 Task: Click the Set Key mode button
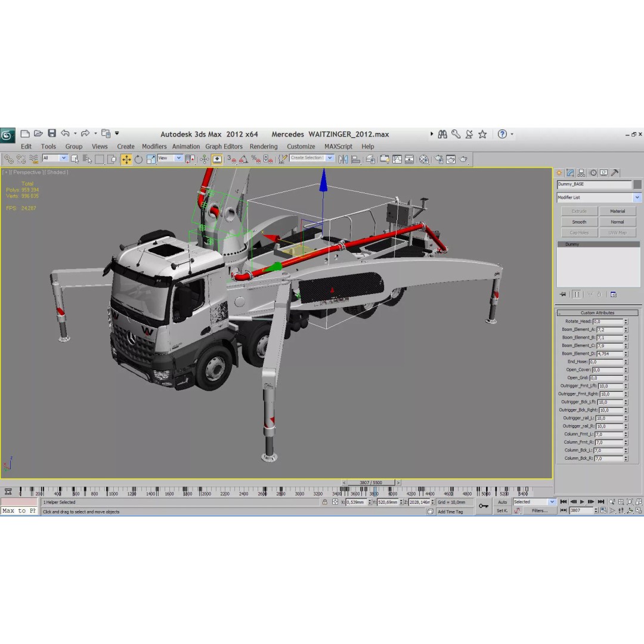click(502, 510)
